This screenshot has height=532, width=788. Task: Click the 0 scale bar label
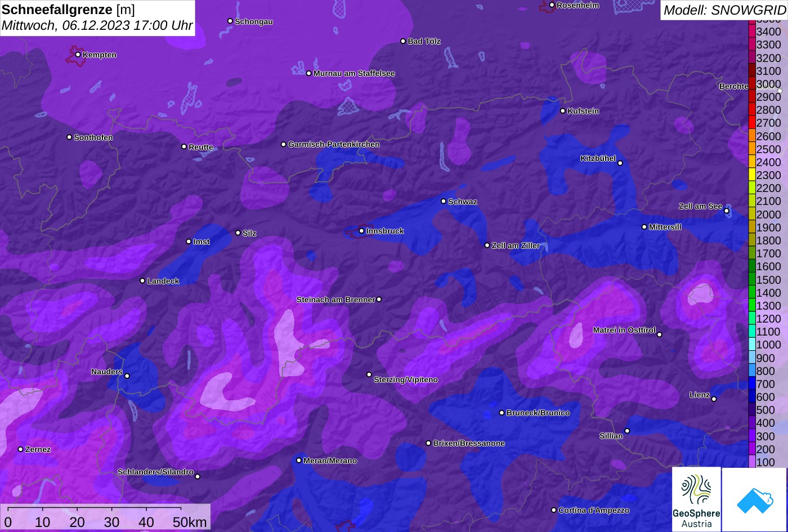click(x=8, y=522)
